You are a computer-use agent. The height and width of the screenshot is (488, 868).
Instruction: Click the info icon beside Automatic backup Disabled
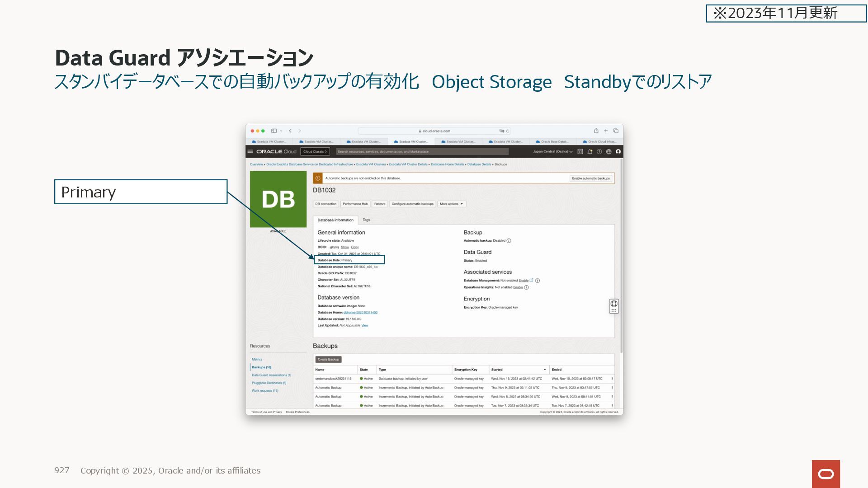click(x=509, y=241)
